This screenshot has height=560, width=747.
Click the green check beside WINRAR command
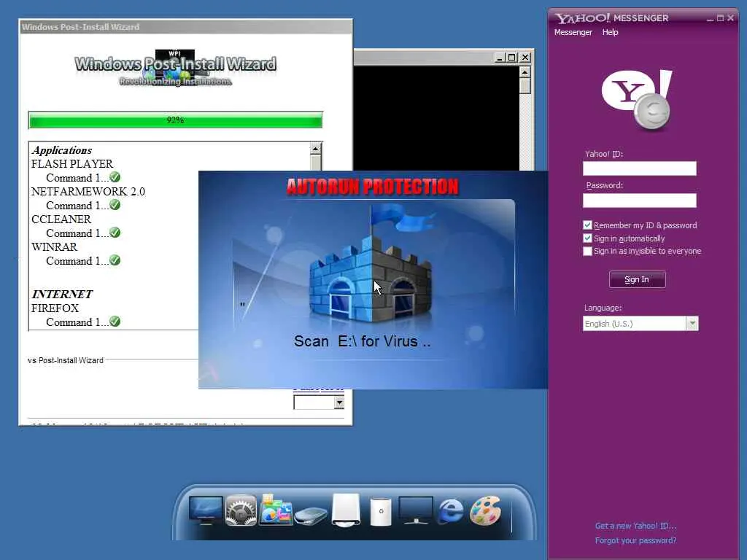[115, 260]
